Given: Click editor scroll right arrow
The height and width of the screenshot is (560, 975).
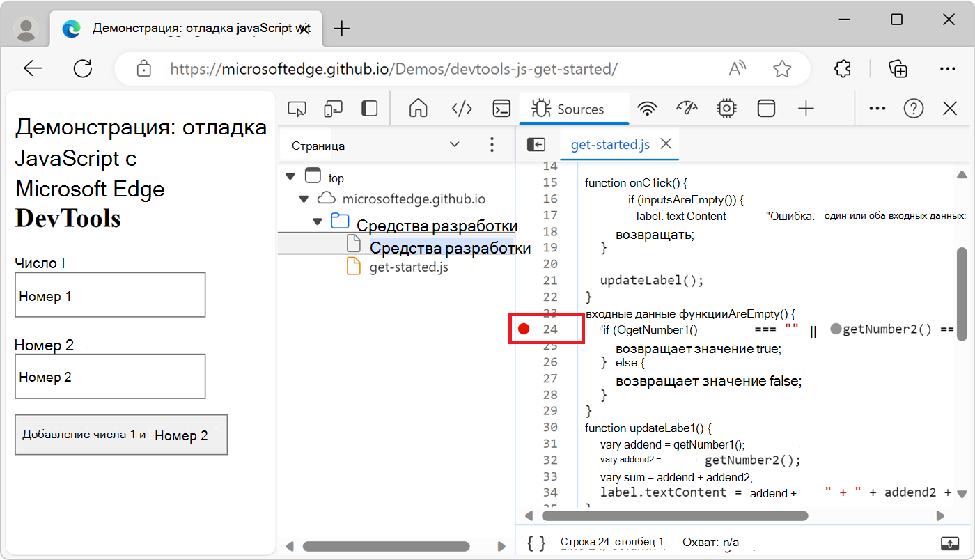Looking at the screenshot, I should (940, 515).
